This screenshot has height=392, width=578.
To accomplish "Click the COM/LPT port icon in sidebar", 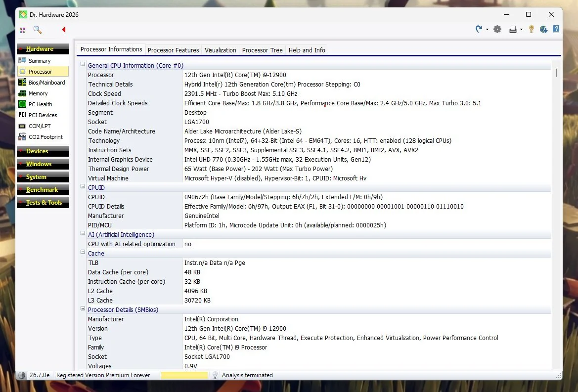I will click(22, 126).
